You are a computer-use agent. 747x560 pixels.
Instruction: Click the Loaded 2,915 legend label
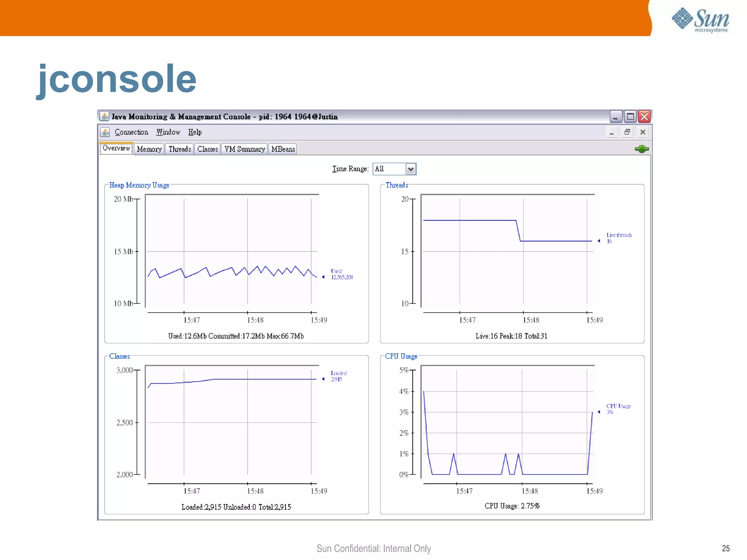click(x=338, y=376)
